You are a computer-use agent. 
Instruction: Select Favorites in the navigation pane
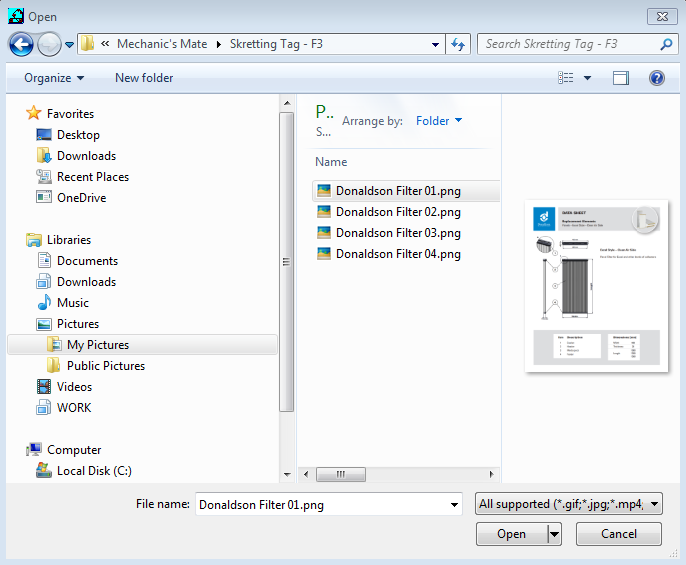[x=70, y=114]
